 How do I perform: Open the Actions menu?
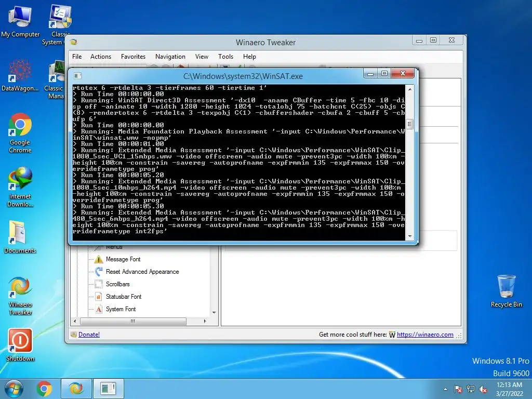(101, 57)
